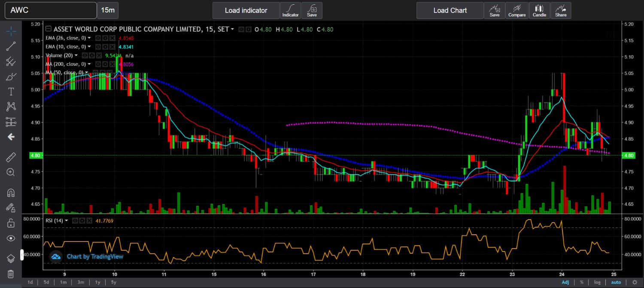Click the Load indicator button
This screenshot has width=644, height=288.
click(x=246, y=10)
